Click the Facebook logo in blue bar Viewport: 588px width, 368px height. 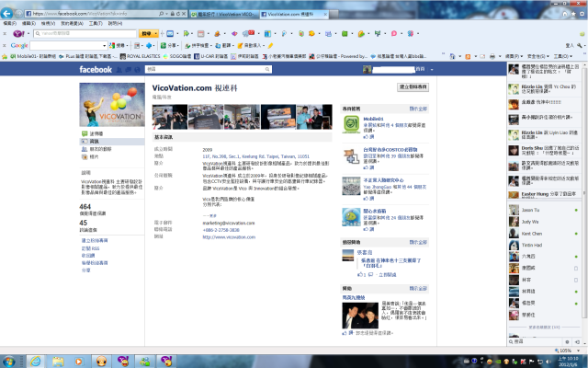pyautogui.click(x=96, y=70)
